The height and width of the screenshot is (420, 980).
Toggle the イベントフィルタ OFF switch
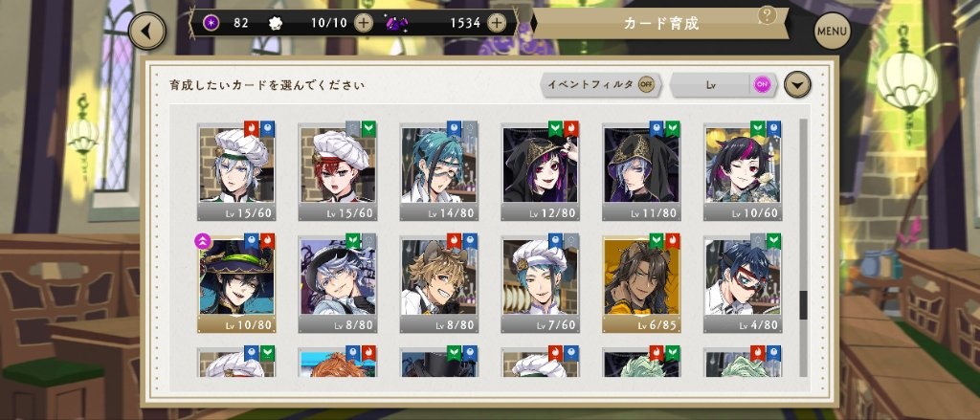[646, 84]
